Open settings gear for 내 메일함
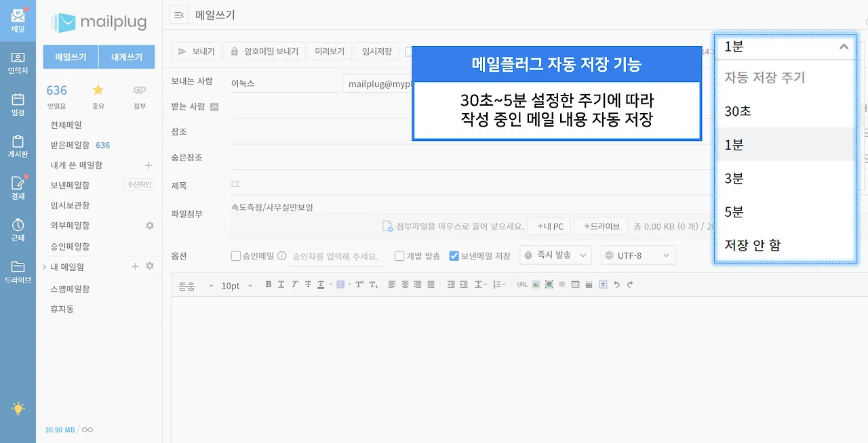The width and height of the screenshot is (868, 443). pyautogui.click(x=150, y=266)
